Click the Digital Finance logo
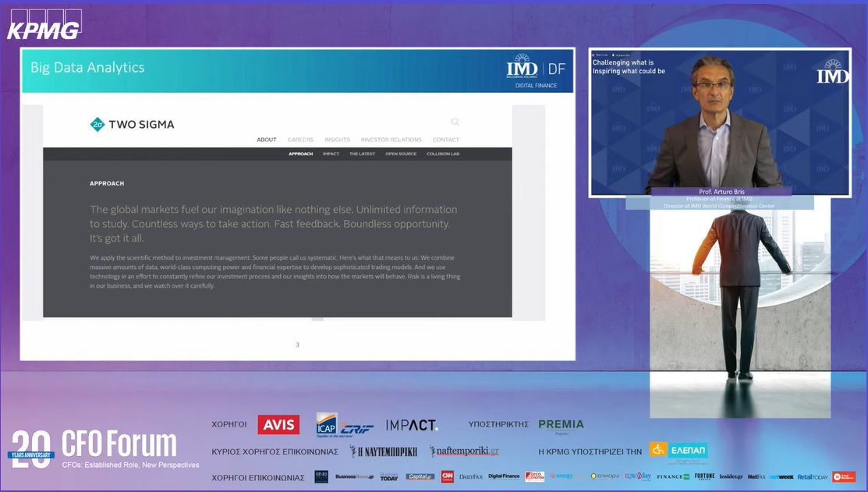 tap(504, 476)
